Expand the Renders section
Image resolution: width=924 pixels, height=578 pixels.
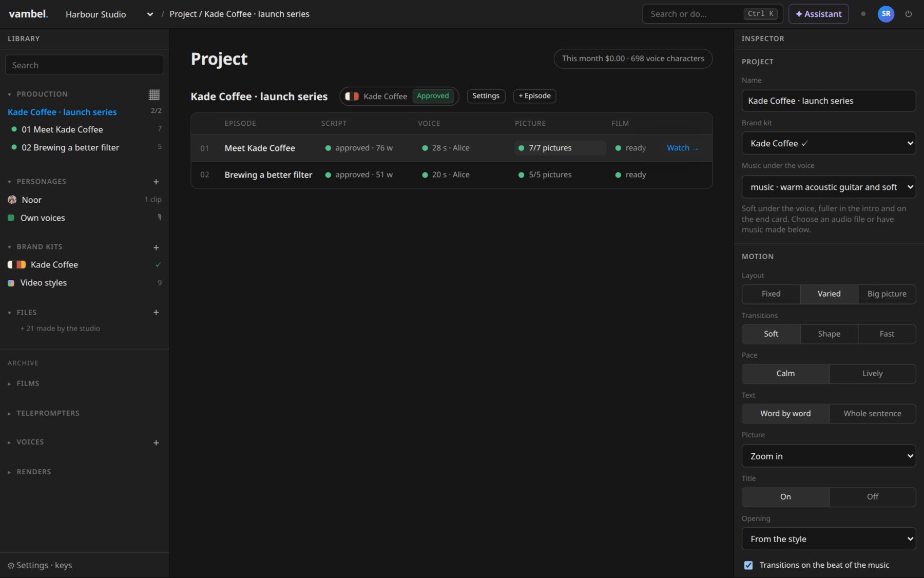[33, 472]
